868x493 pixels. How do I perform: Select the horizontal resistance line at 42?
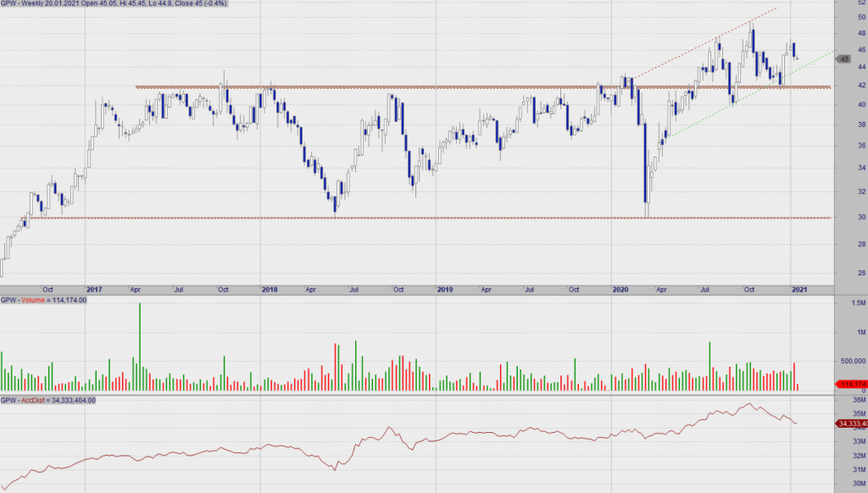point(424,87)
